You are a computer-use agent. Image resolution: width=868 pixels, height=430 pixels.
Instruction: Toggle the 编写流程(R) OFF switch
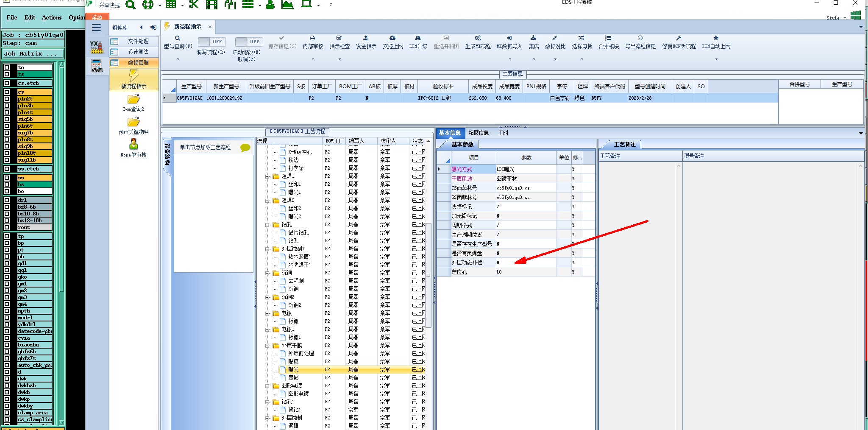click(211, 42)
